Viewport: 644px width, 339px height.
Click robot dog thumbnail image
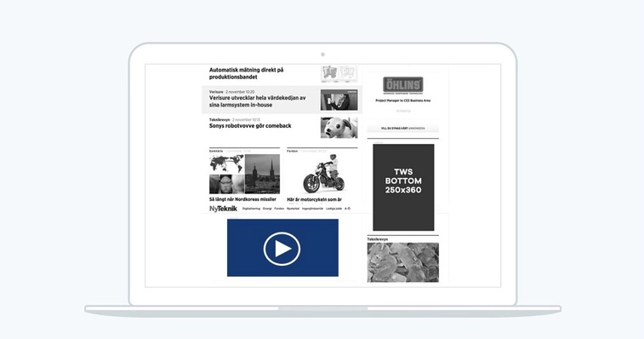(339, 128)
